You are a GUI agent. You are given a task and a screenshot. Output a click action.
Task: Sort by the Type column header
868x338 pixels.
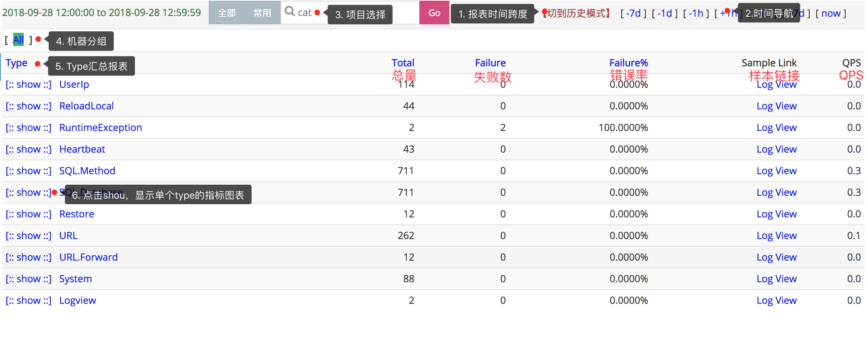pos(16,63)
